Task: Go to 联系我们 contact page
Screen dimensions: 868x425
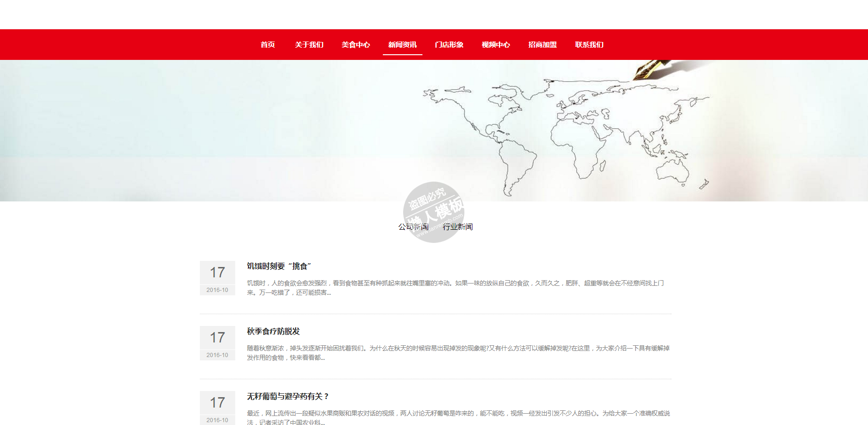Action: point(589,45)
